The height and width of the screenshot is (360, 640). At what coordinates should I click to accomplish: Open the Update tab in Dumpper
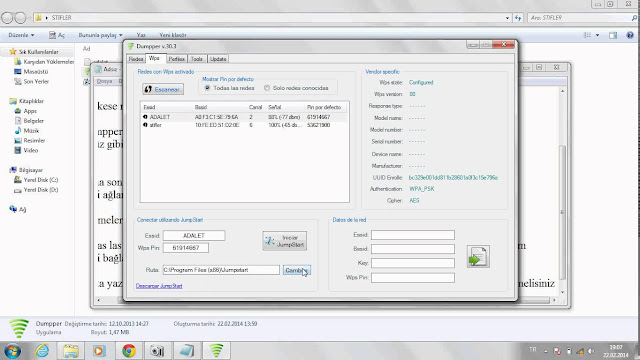click(218, 59)
